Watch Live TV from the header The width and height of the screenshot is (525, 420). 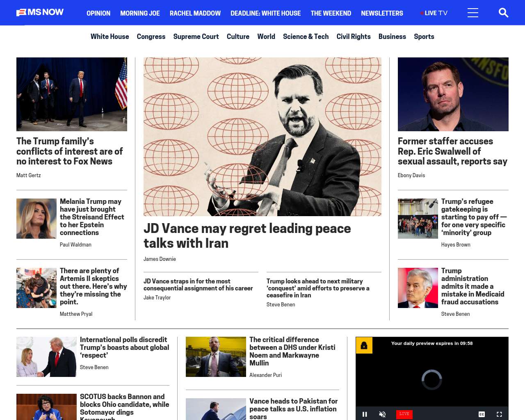[434, 13]
